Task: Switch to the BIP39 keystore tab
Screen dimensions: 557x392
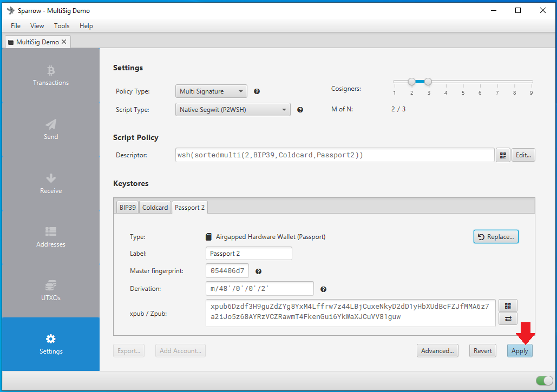Action: [128, 207]
